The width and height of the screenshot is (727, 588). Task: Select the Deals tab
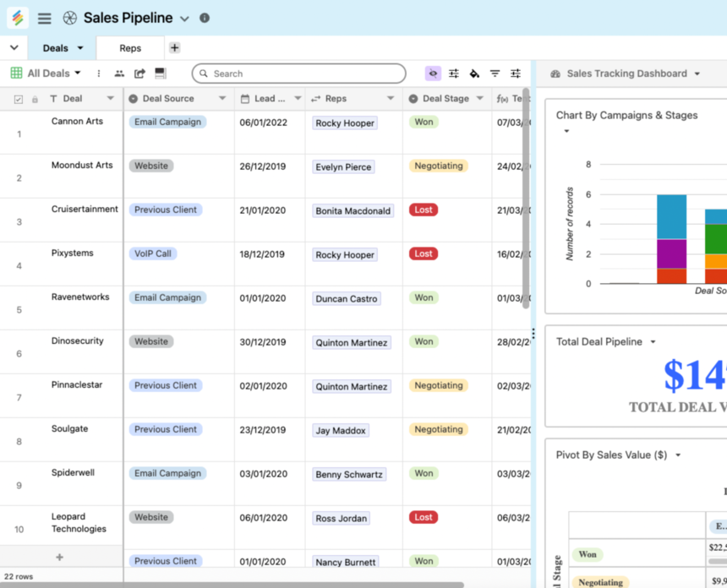tap(54, 47)
